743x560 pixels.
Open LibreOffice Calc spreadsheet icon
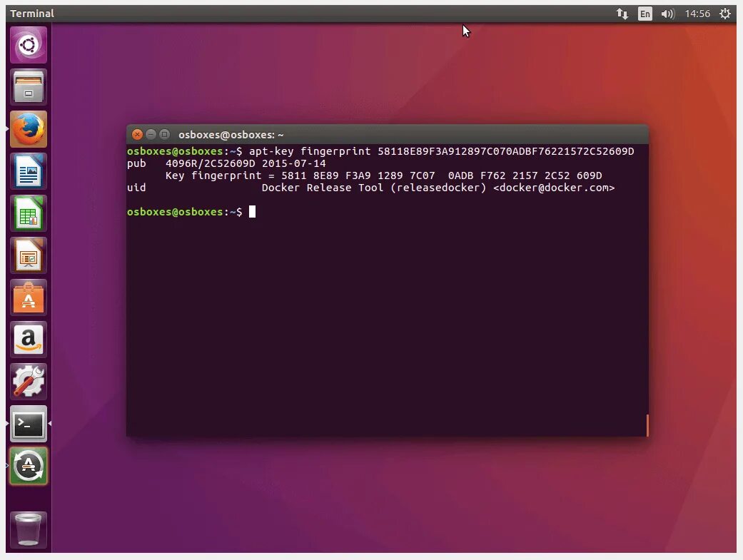[29, 213]
